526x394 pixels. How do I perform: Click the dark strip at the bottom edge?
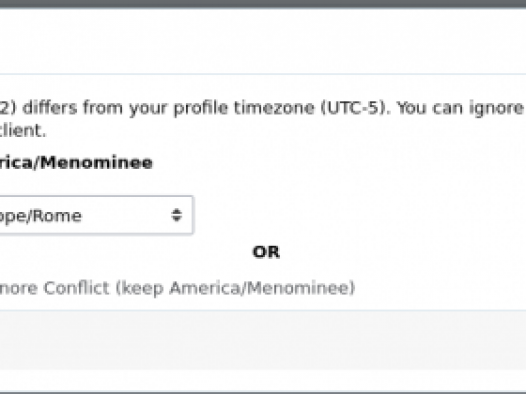click(263, 392)
